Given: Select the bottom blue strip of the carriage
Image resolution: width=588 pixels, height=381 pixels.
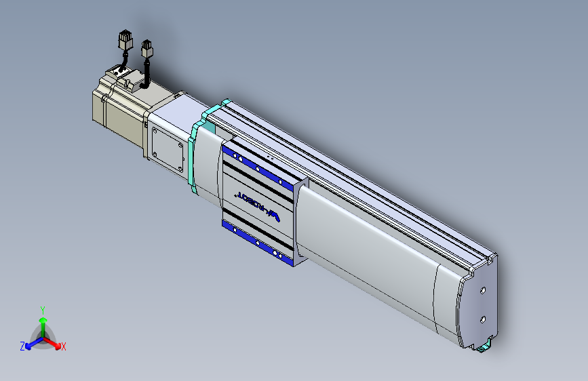Looking at the screenshot, I should click(x=257, y=242).
